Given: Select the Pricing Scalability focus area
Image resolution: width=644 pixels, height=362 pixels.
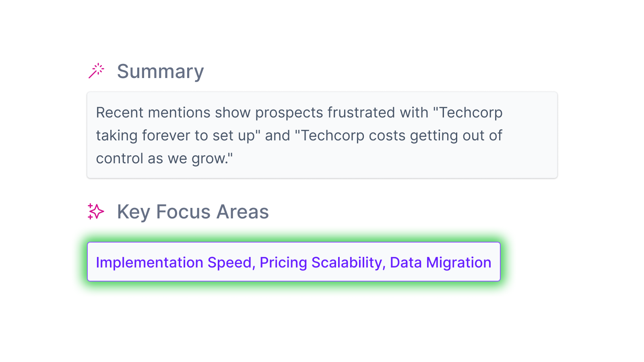Looking at the screenshot, I should [323, 262].
